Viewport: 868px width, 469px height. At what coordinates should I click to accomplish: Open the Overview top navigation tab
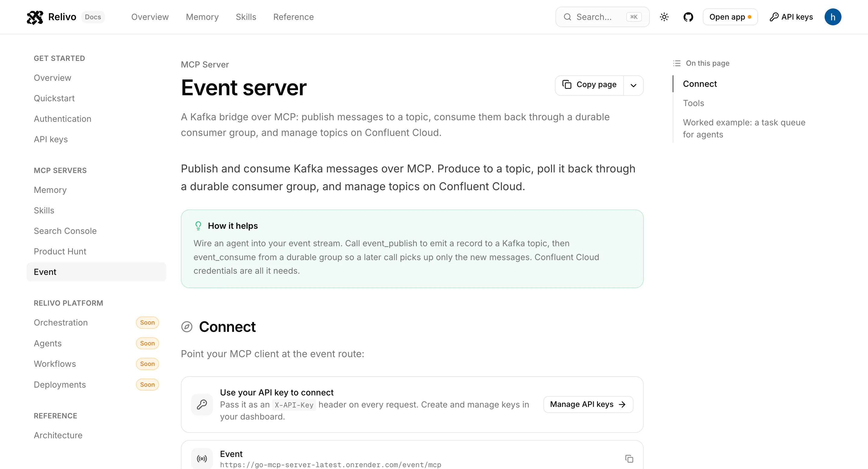coord(150,17)
